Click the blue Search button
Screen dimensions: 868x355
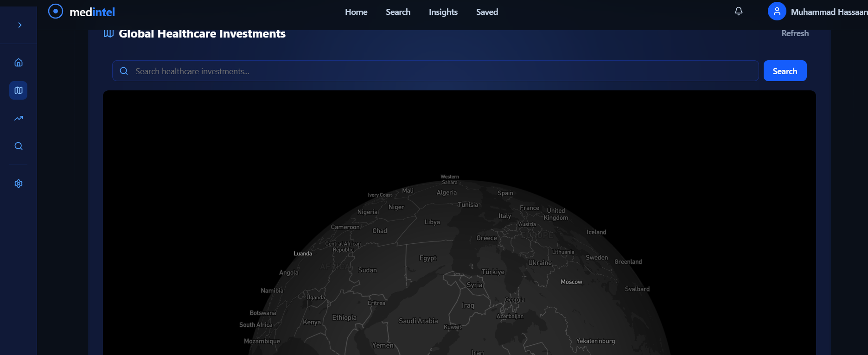[x=785, y=71]
